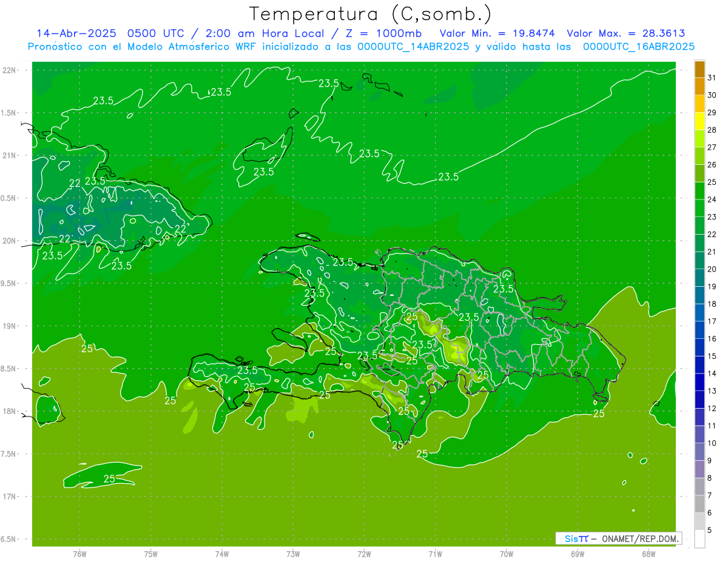Click the "75W" longitude axis label
The width and height of the screenshot is (728, 562).
[x=151, y=554]
